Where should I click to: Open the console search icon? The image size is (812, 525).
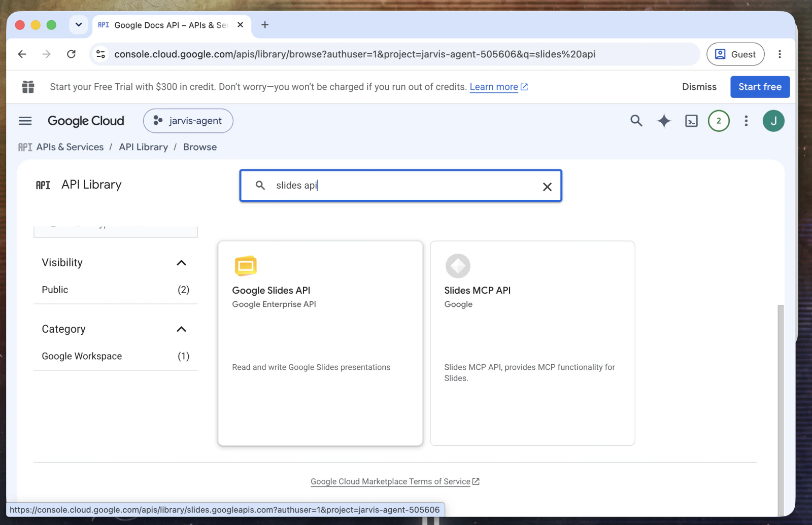tap(636, 121)
